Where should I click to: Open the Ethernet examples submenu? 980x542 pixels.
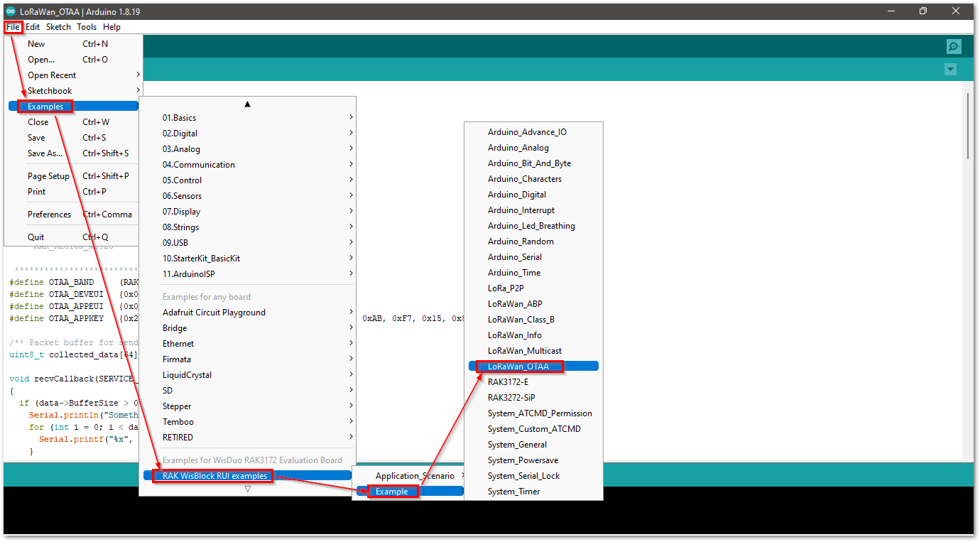(247, 344)
